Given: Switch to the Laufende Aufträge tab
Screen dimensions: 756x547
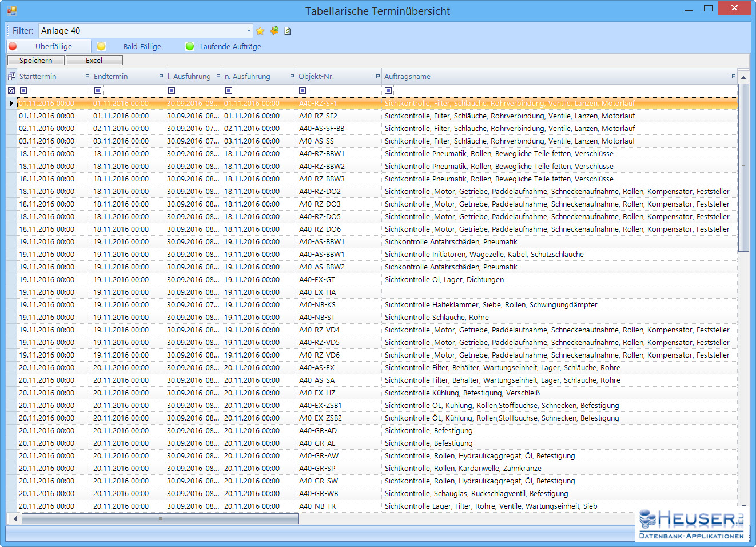Looking at the screenshot, I should click(230, 47).
